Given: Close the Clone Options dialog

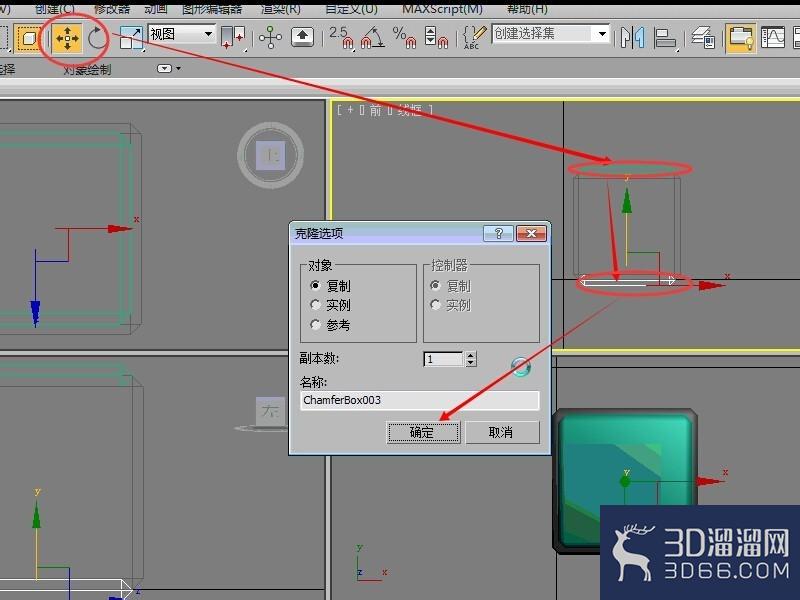Looking at the screenshot, I should 531,233.
